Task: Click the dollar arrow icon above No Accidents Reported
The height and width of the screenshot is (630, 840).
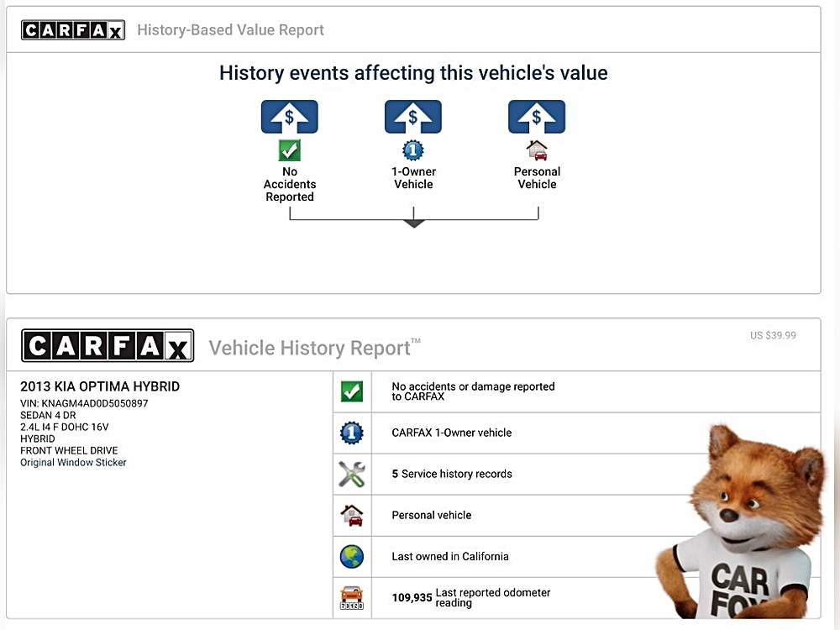Action: 289,117
